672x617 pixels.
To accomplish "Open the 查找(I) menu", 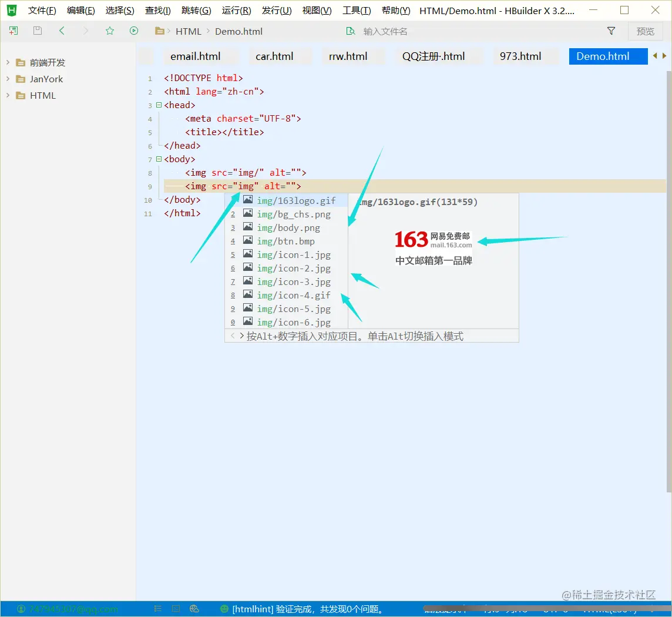I will [157, 11].
